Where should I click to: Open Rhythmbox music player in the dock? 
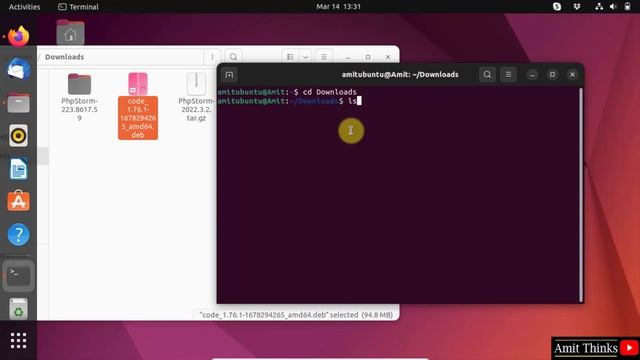(x=18, y=136)
